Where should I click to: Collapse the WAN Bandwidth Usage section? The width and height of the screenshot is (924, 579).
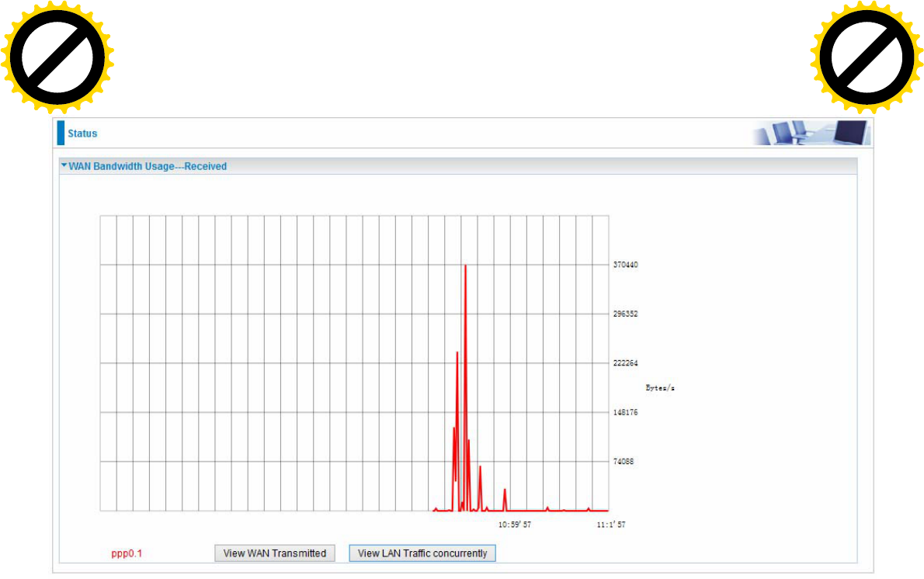(x=64, y=165)
